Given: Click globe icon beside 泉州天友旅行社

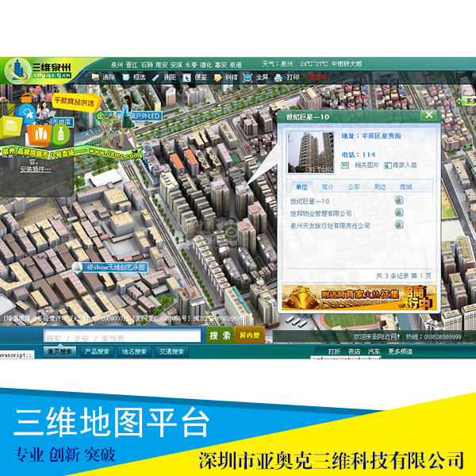Looking at the screenshot, I should tap(399, 225).
